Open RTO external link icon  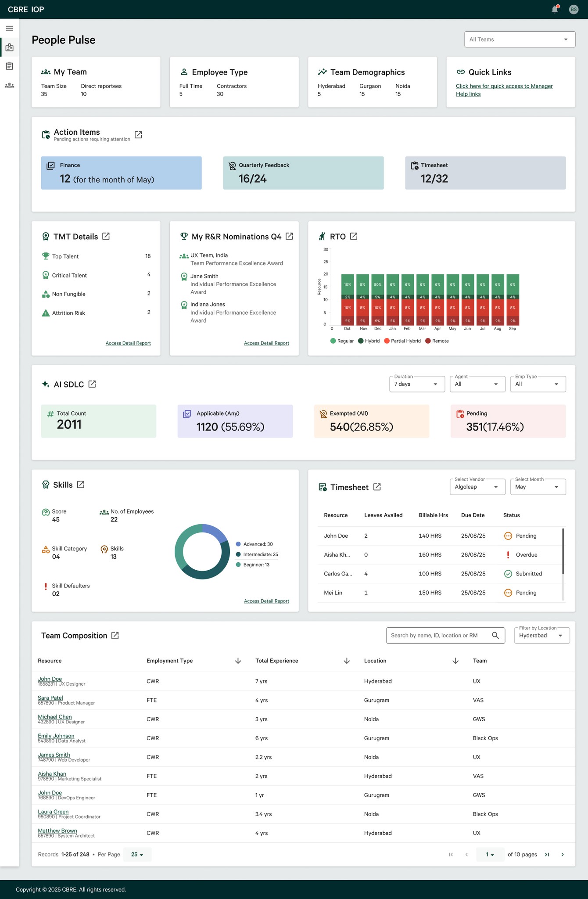[354, 236]
